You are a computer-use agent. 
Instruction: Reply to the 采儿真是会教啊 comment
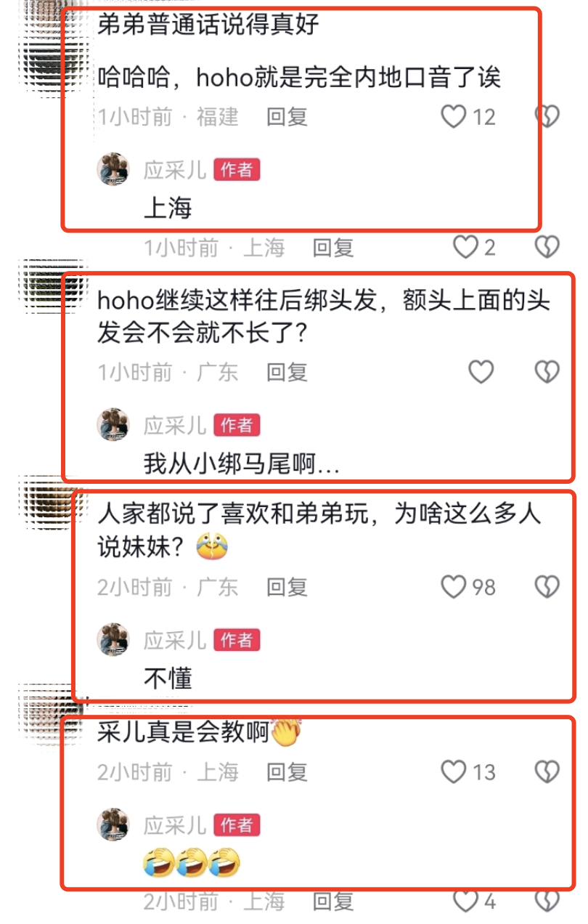[287, 771]
